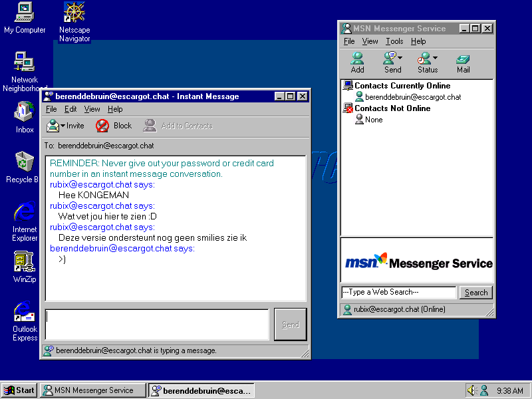Click the volume speaker icon in system tray

(x=472, y=390)
